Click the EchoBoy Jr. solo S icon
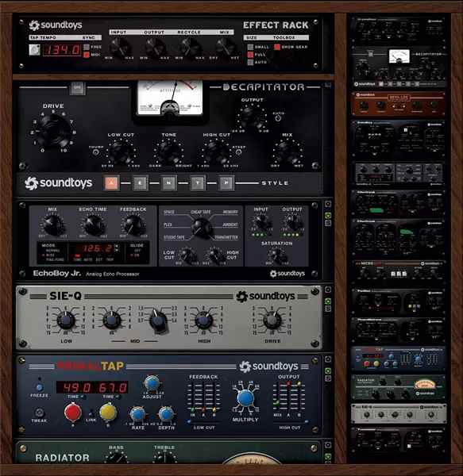The height and width of the screenshot is (476, 463). click(x=328, y=223)
